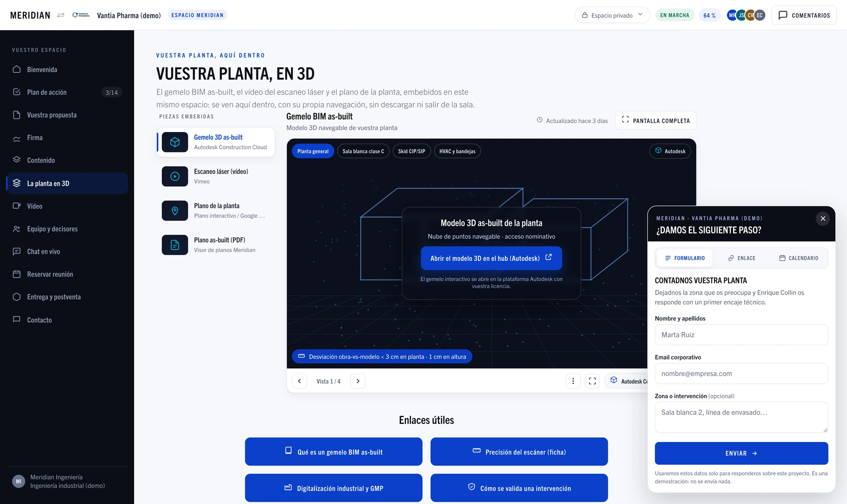Image resolution: width=847 pixels, height=504 pixels.
Task: Click the ruler icon in deviation badge
Action: (x=301, y=356)
